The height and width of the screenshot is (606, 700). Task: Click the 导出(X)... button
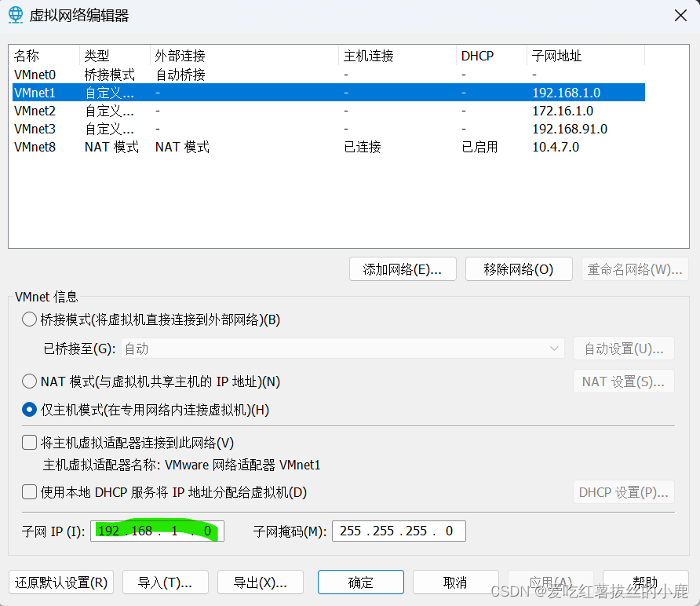point(261,582)
